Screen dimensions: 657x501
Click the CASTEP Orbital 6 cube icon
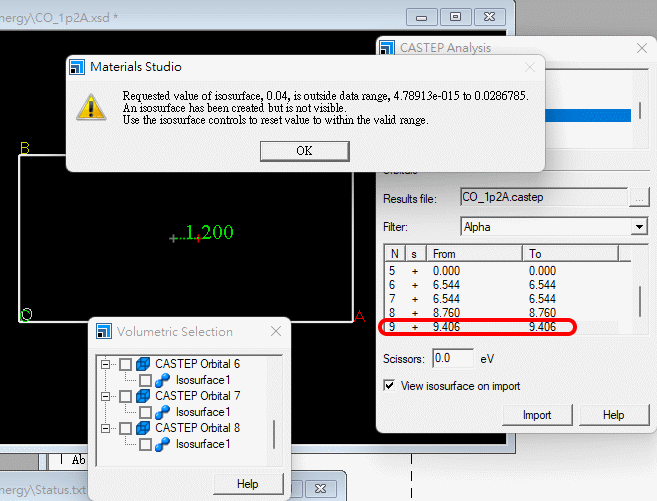143,364
